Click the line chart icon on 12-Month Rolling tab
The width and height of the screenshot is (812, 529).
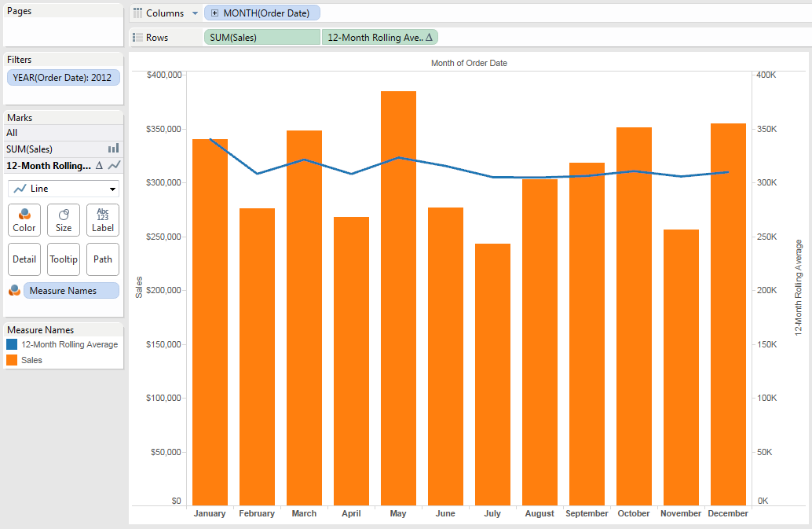point(115,165)
